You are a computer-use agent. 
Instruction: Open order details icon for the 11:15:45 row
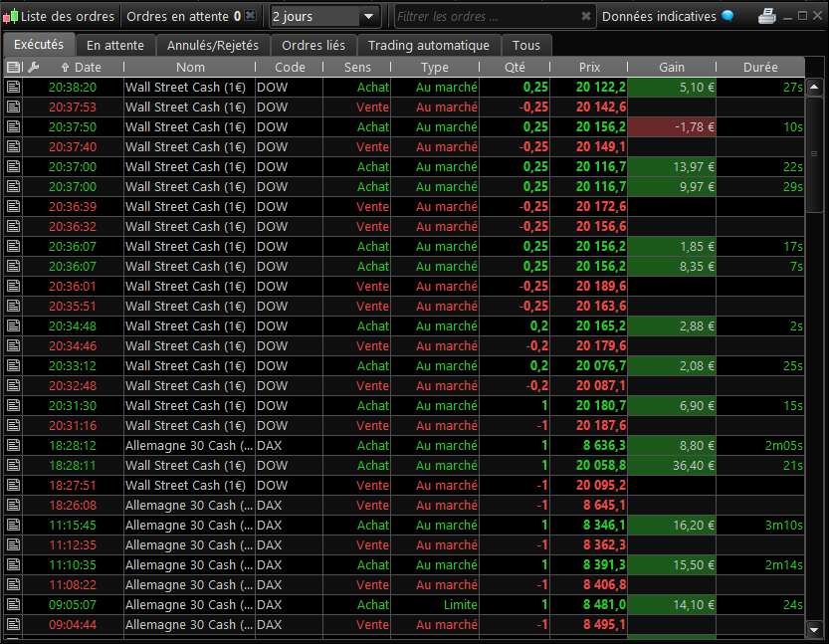pos(13,526)
